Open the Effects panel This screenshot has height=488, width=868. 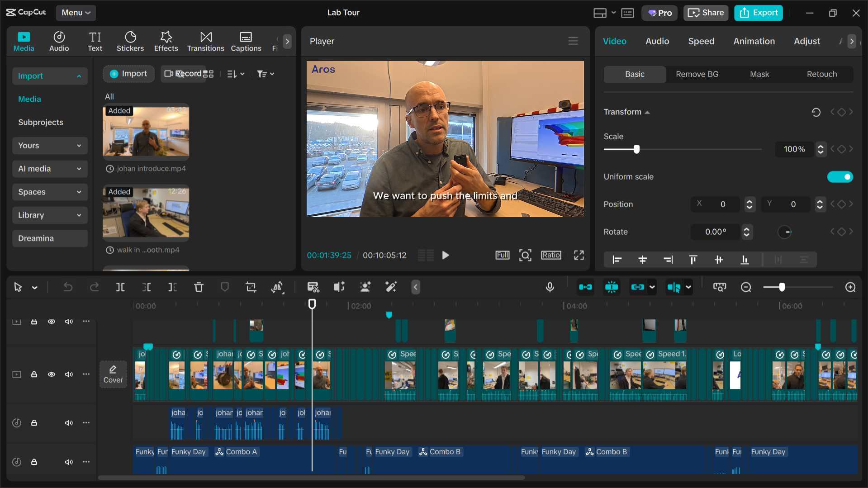pyautogui.click(x=166, y=41)
